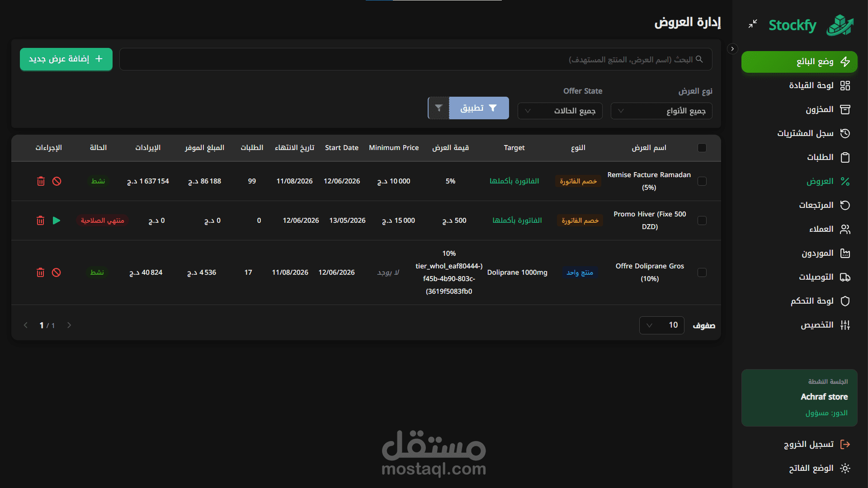Check the Offre Doliprane Gros row checkbox
The image size is (868, 488).
(702, 272)
